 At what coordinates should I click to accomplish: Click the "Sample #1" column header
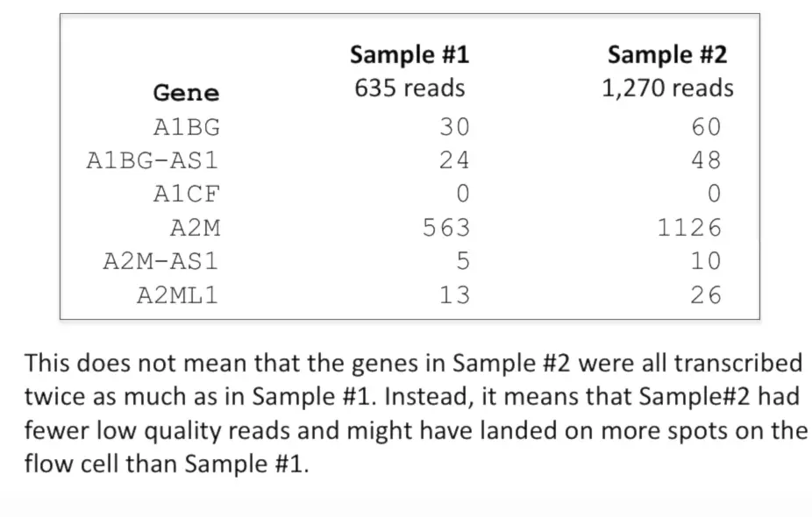[410, 55]
